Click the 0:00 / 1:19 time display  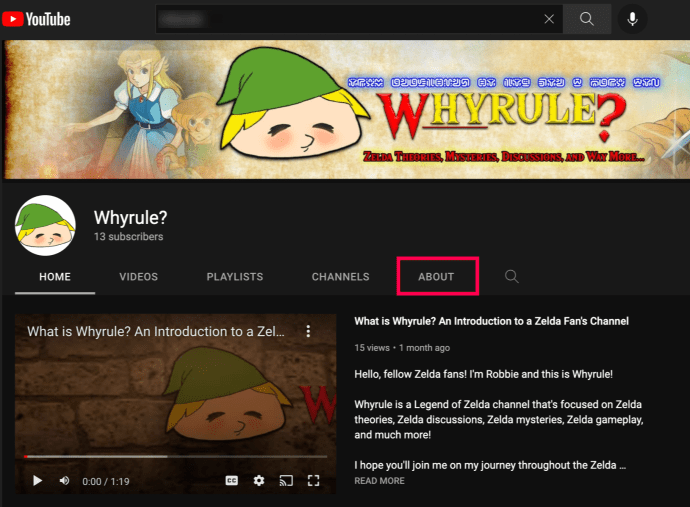pos(106,481)
